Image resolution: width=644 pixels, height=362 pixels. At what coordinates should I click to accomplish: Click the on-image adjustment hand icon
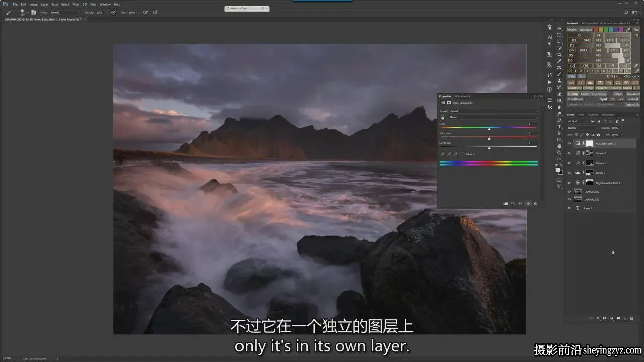point(443,117)
